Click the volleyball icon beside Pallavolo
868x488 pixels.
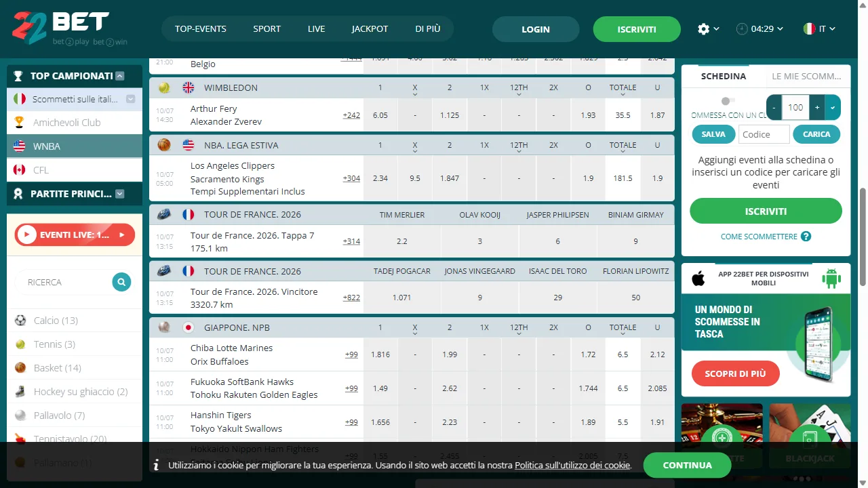point(20,415)
